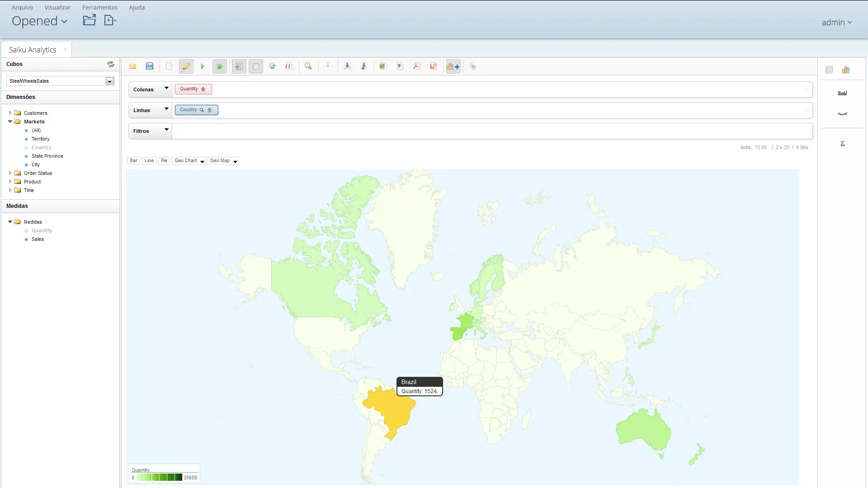
Task: Export results to Excel
Action: click(383, 66)
